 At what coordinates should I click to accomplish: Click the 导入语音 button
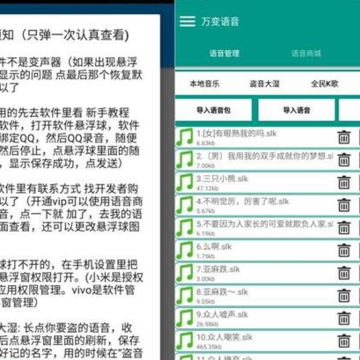(x=297, y=110)
